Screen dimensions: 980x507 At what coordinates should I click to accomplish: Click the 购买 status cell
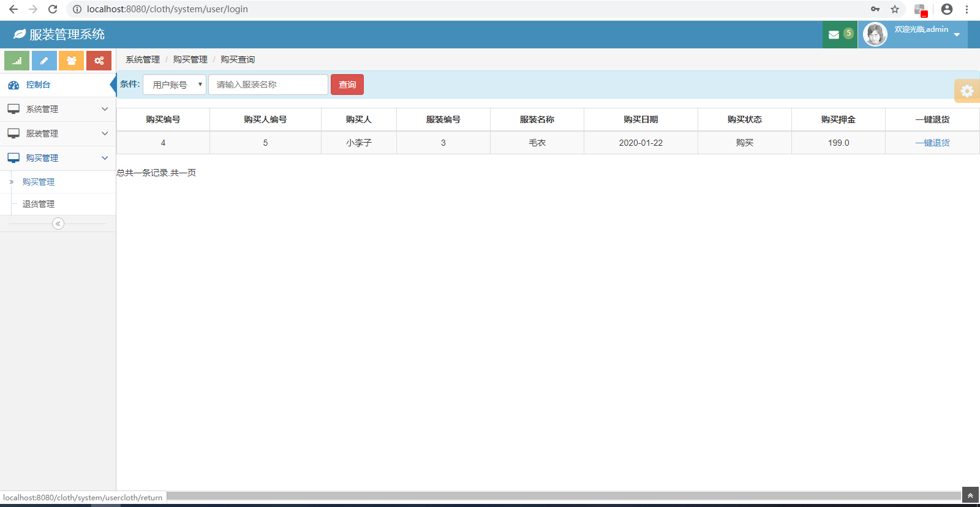tap(745, 143)
